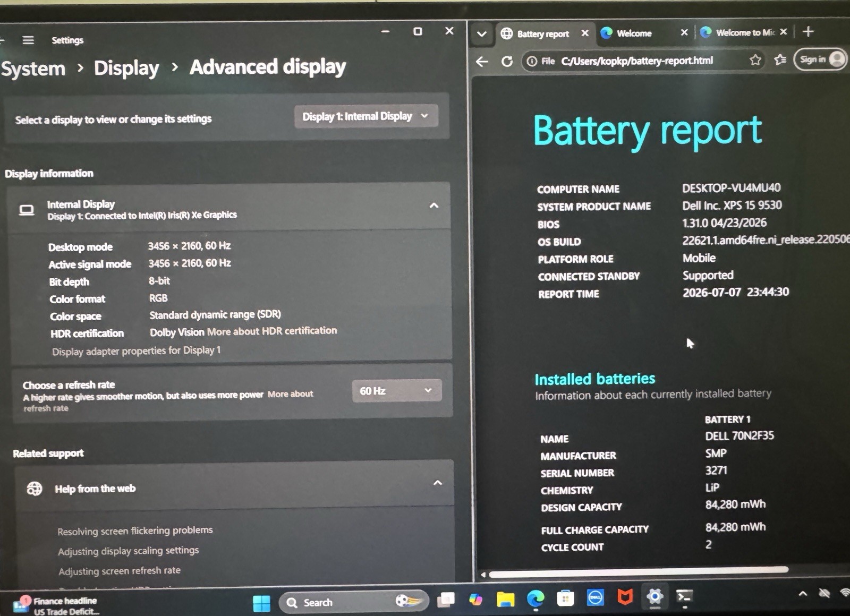Reload the battery report page

point(507,62)
